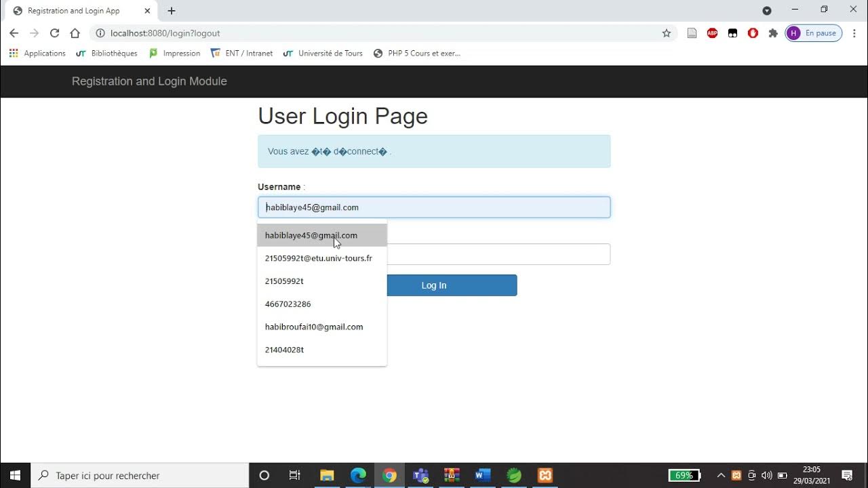Open the black extension icon beside AdBlock
This screenshot has width=868, height=488.
click(732, 33)
